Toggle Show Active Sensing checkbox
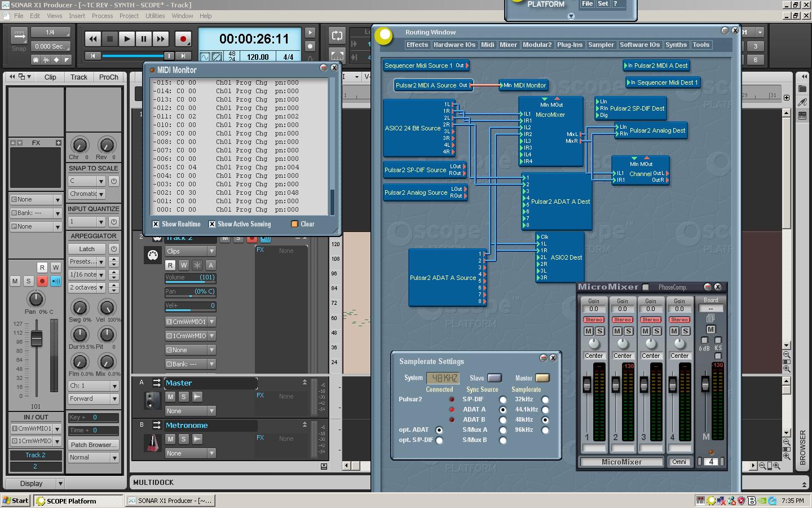This screenshot has width=812, height=508. click(x=212, y=224)
